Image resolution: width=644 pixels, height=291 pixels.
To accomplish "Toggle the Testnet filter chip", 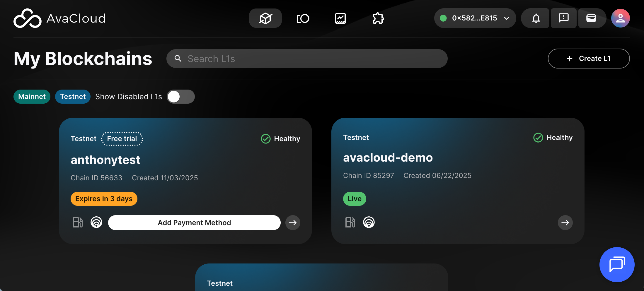I will 73,97.
